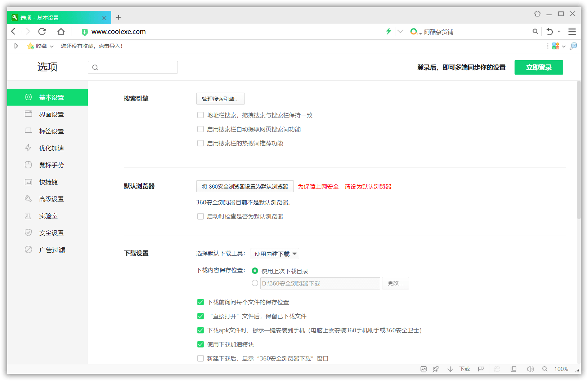Click the key-shaped login manager icon
The image size is (588, 381).
[x=573, y=46]
